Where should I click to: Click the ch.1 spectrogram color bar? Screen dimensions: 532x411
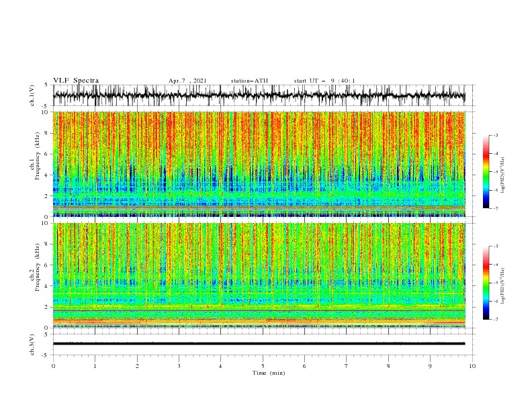tap(486, 172)
